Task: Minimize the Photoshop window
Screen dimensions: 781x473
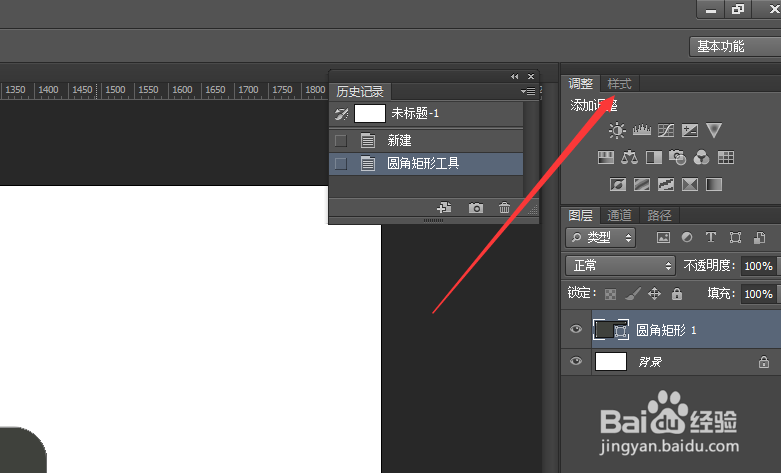Action: point(711,9)
